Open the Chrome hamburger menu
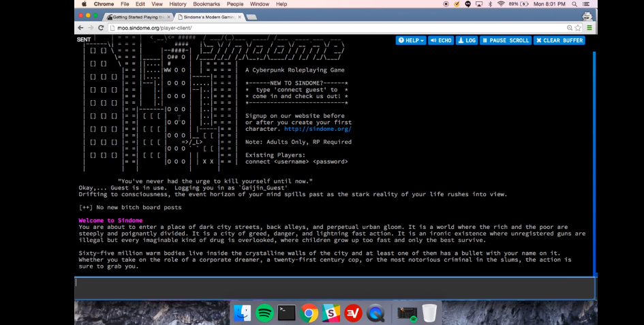 click(589, 28)
